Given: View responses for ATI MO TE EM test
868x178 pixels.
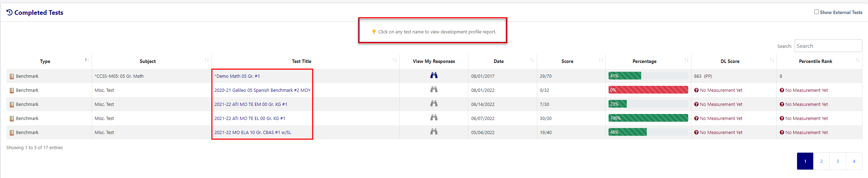Looking at the screenshot, I should coord(434,103).
